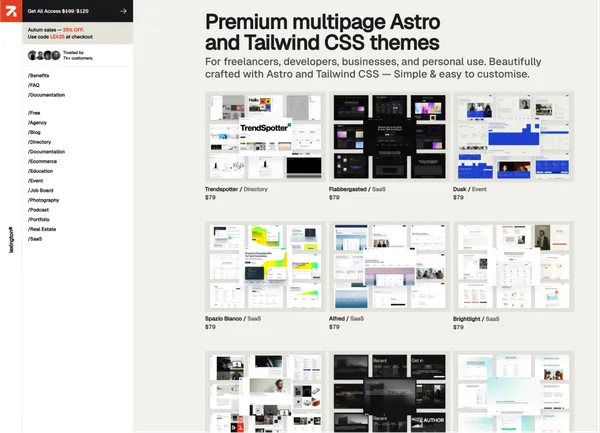Click the arrow icon beside Get All Access

click(x=123, y=11)
